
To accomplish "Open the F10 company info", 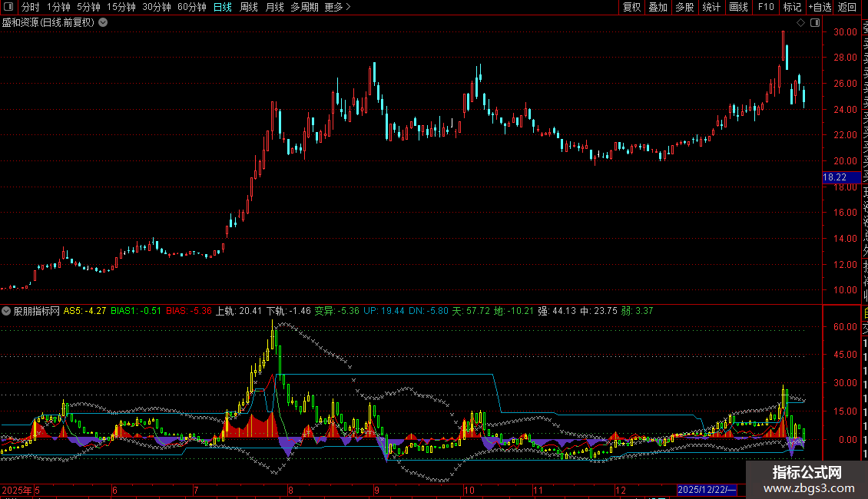I will [766, 7].
